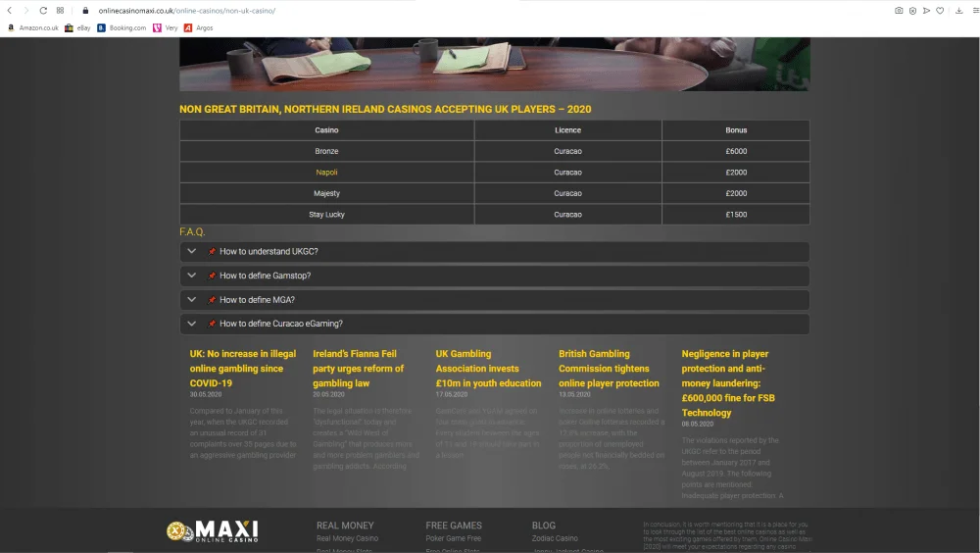Open the downloads icon
This screenshot has height=553, width=980.
[x=958, y=11]
